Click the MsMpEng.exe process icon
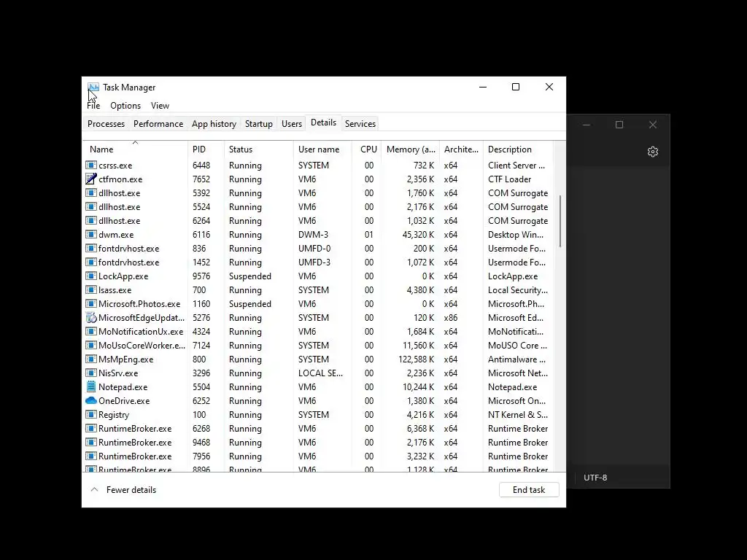747x560 pixels. pyautogui.click(x=91, y=359)
